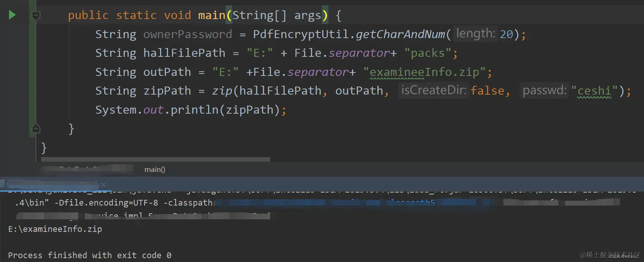Viewport: 644px width, 262px height.
Task: Click the length parameter hint
Action: click(475, 34)
